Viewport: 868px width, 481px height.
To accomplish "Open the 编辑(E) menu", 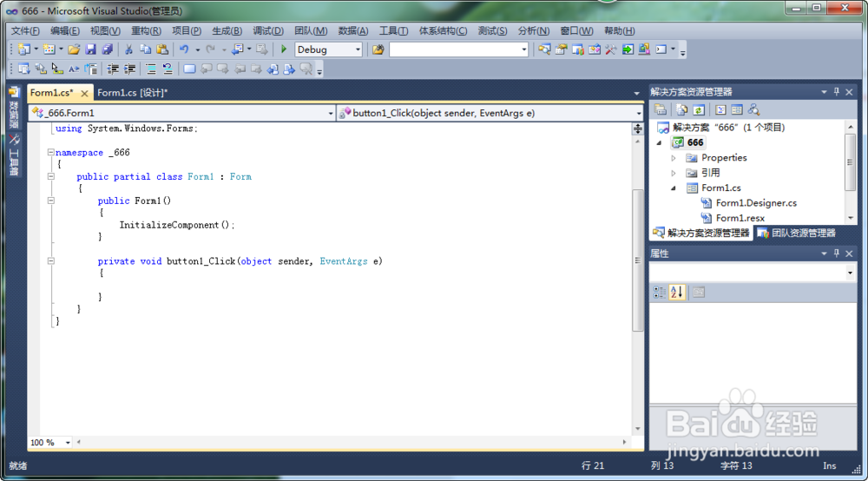I will click(x=65, y=31).
